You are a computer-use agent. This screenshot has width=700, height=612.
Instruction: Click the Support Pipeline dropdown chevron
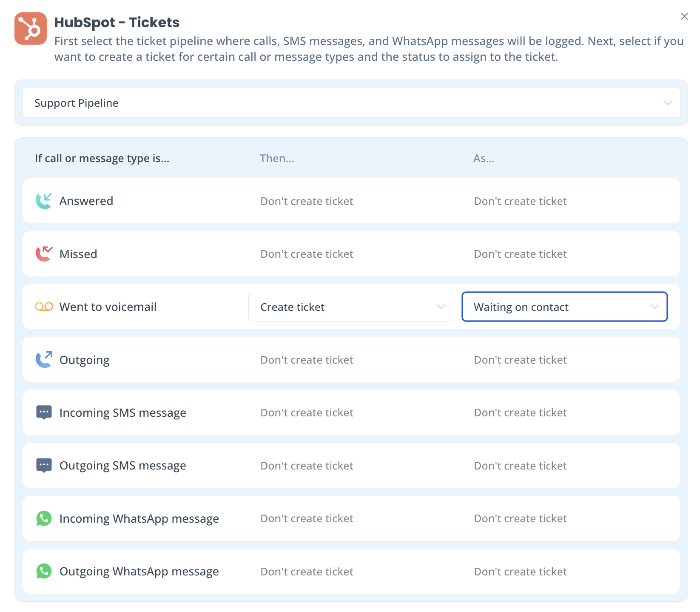(668, 103)
